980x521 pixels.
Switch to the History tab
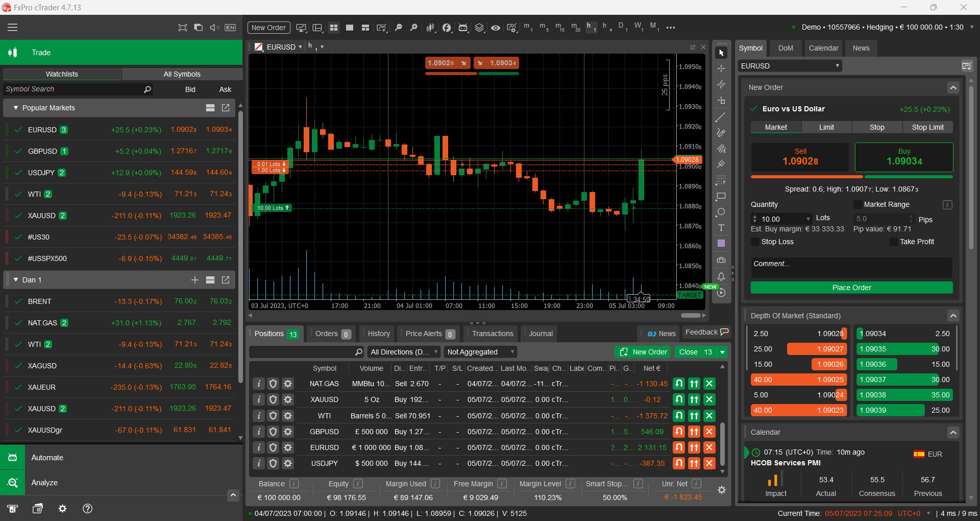coord(379,334)
